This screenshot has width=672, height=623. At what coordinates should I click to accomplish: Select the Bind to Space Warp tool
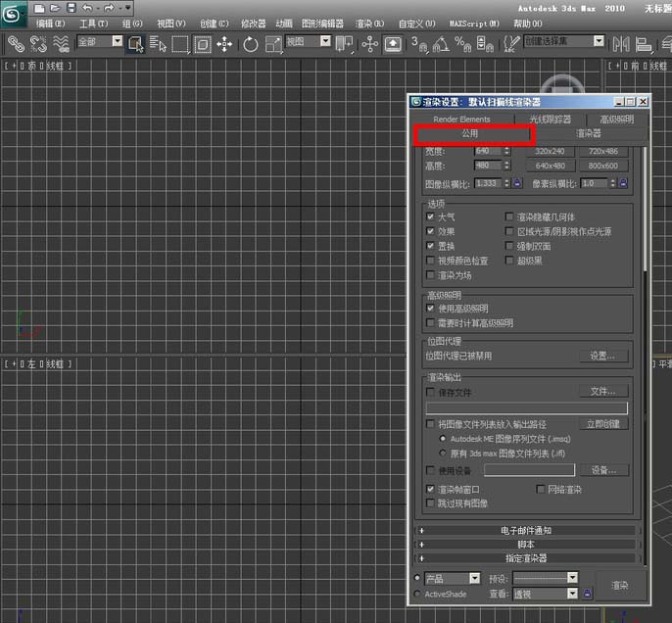[61, 44]
